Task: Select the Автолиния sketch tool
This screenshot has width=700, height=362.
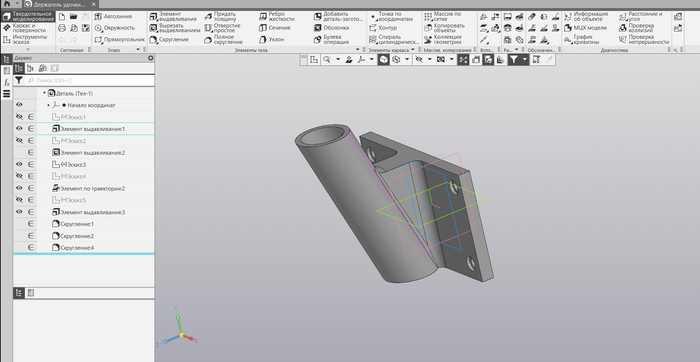Action: [x=114, y=17]
